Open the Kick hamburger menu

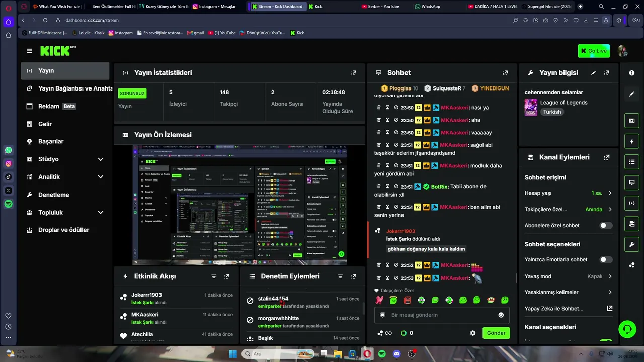[x=29, y=51]
